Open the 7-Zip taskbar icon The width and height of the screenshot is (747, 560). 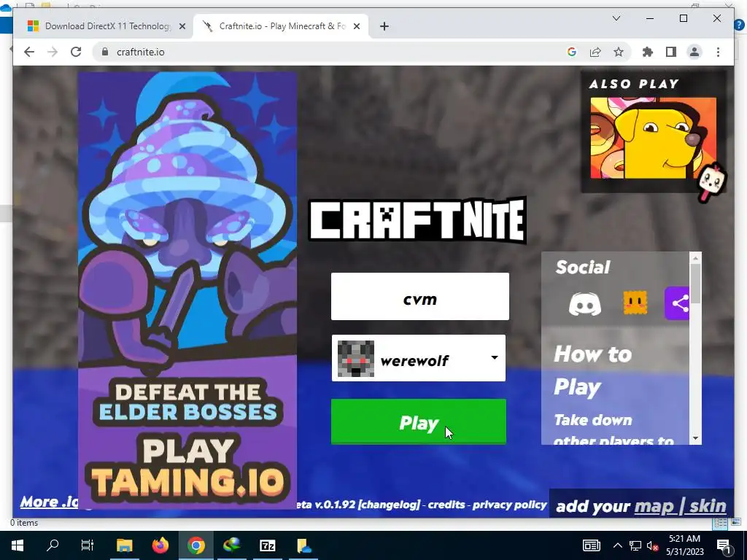click(267, 545)
